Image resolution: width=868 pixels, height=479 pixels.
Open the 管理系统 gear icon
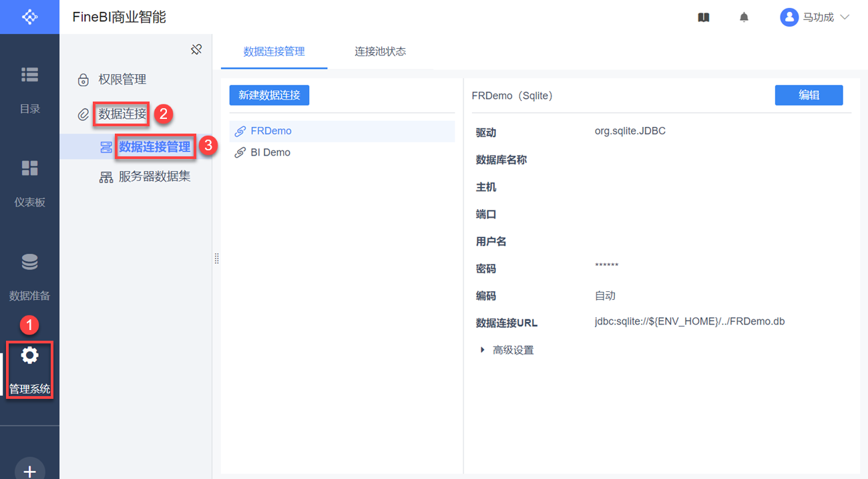[x=29, y=355]
